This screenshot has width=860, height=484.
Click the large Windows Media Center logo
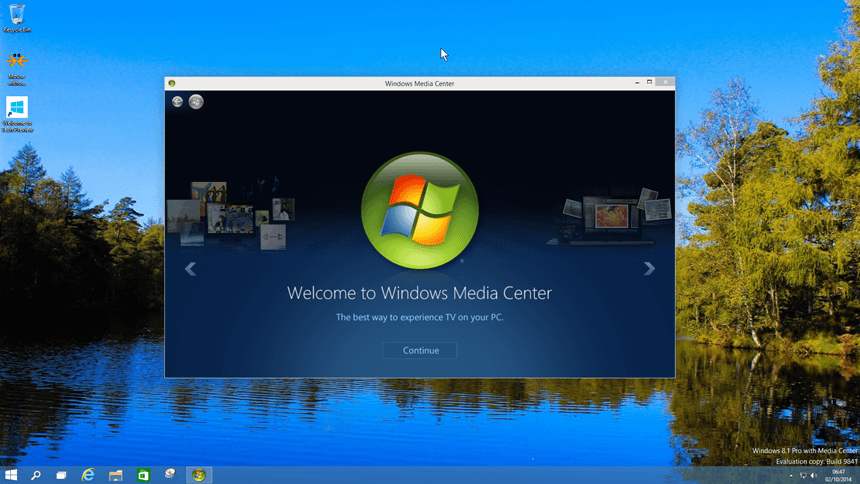(420, 210)
